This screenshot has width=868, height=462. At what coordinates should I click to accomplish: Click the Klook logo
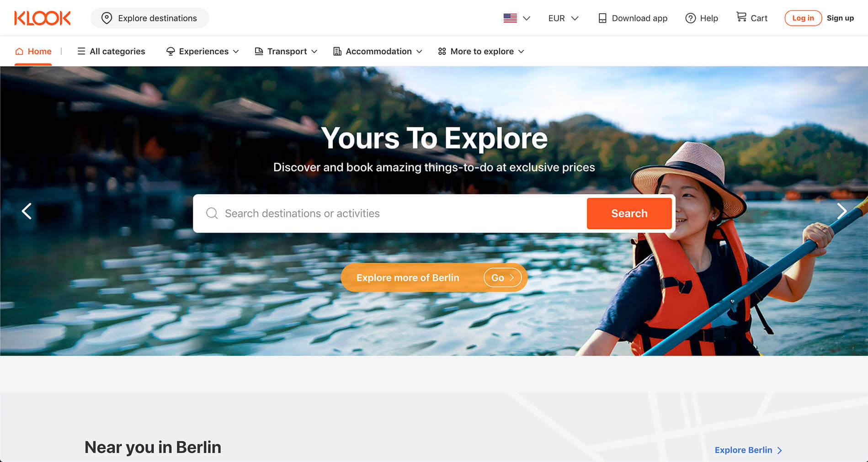coord(43,18)
